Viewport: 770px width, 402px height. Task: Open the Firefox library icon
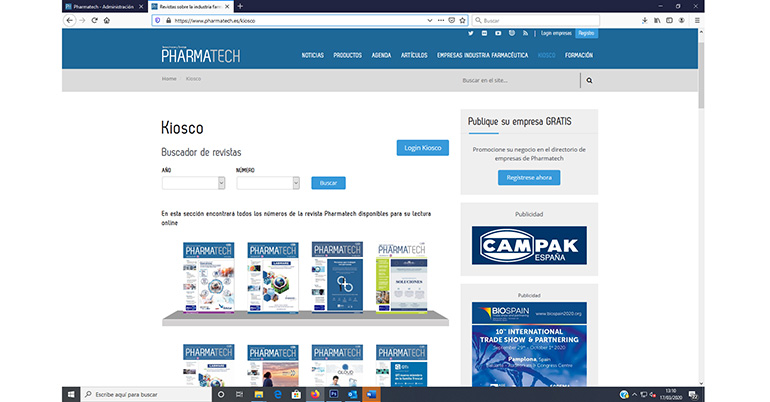coord(657,20)
